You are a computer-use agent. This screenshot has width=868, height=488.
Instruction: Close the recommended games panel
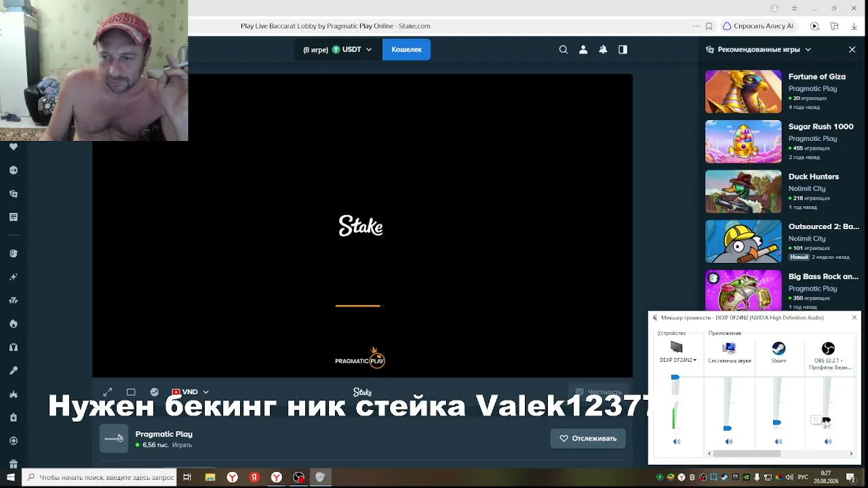point(852,49)
